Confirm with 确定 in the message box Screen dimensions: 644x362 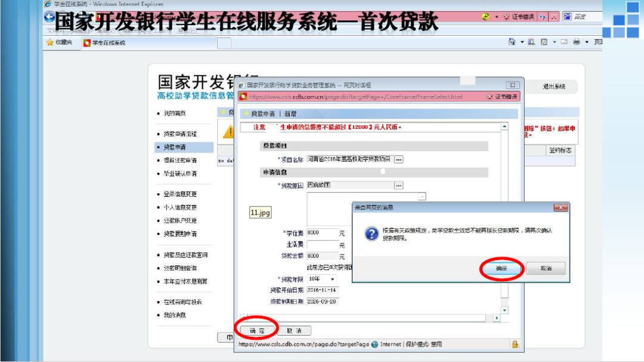[x=501, y=268]
